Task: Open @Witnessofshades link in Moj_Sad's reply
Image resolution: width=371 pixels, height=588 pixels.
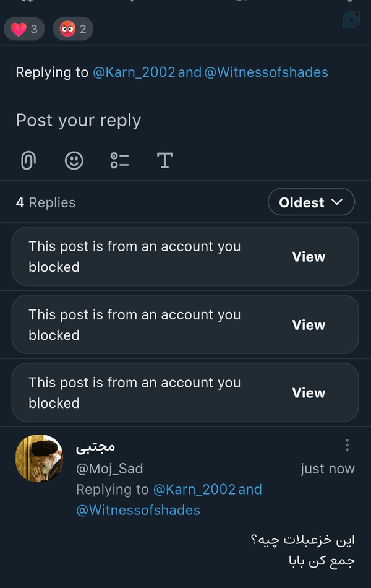Action: tap(138, 511)
